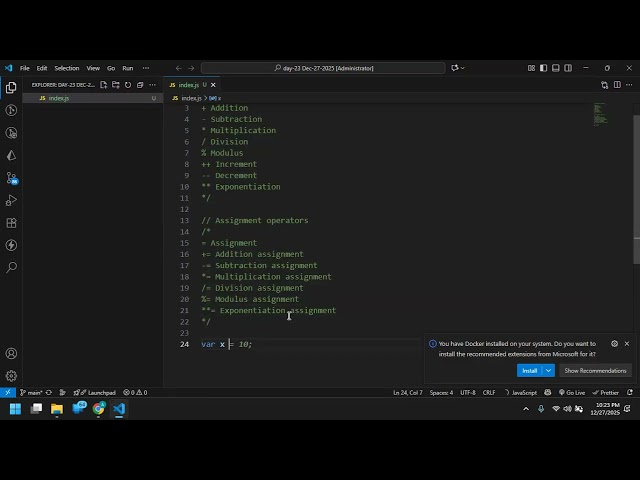The image size is (640, 480).
Task: Select index.js in Explorer tree
Action: point(93,98)
